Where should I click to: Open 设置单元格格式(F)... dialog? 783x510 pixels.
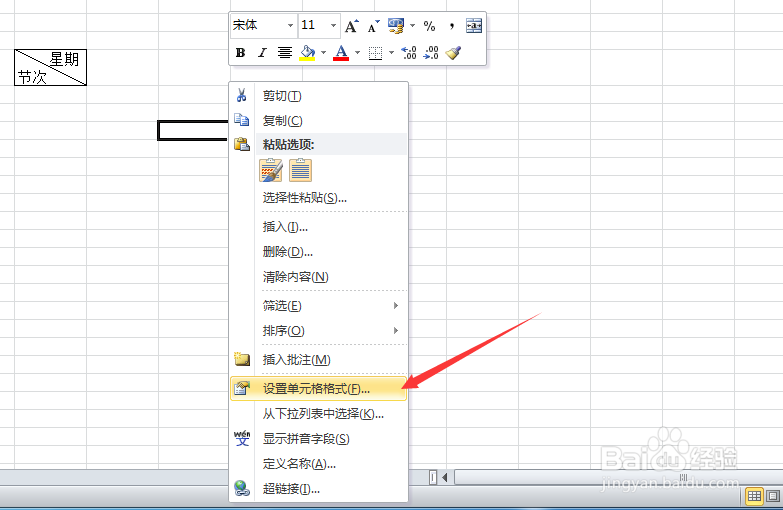pos(319,389)
